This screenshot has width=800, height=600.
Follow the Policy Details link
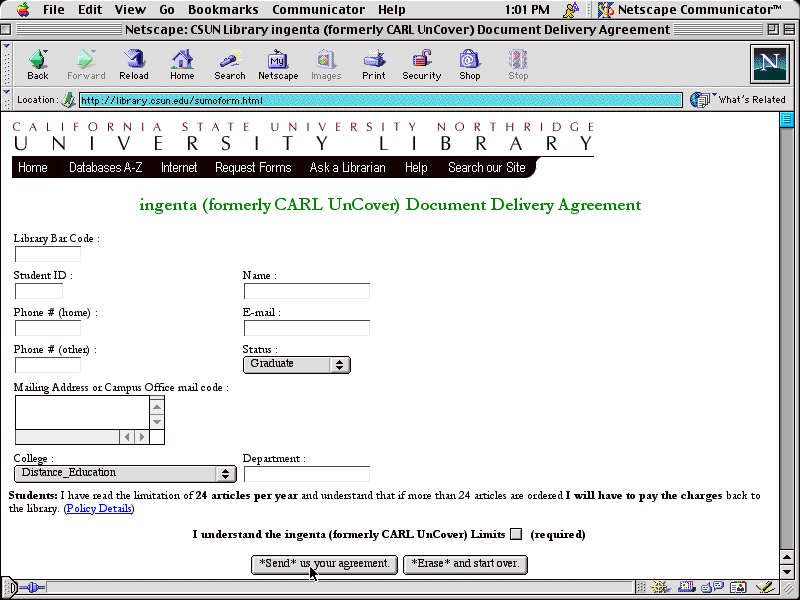click(x=99, y=509)
